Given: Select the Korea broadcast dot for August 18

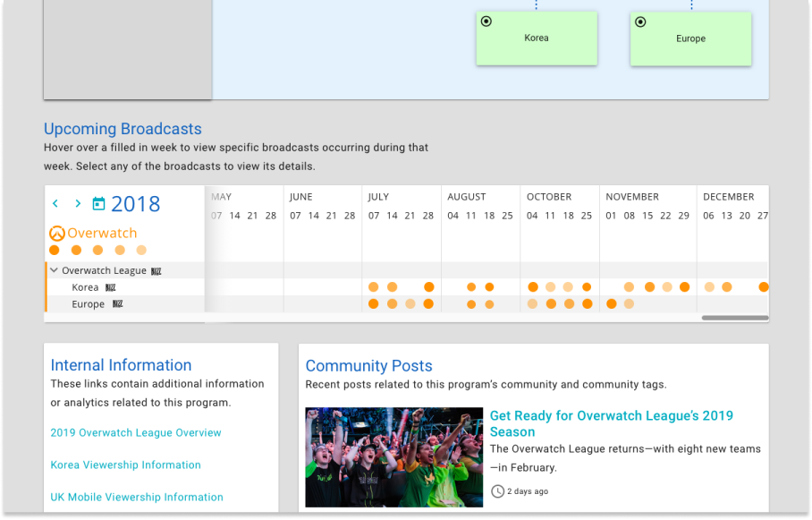Looking at the screenshot, I should [x=489, y=287].
